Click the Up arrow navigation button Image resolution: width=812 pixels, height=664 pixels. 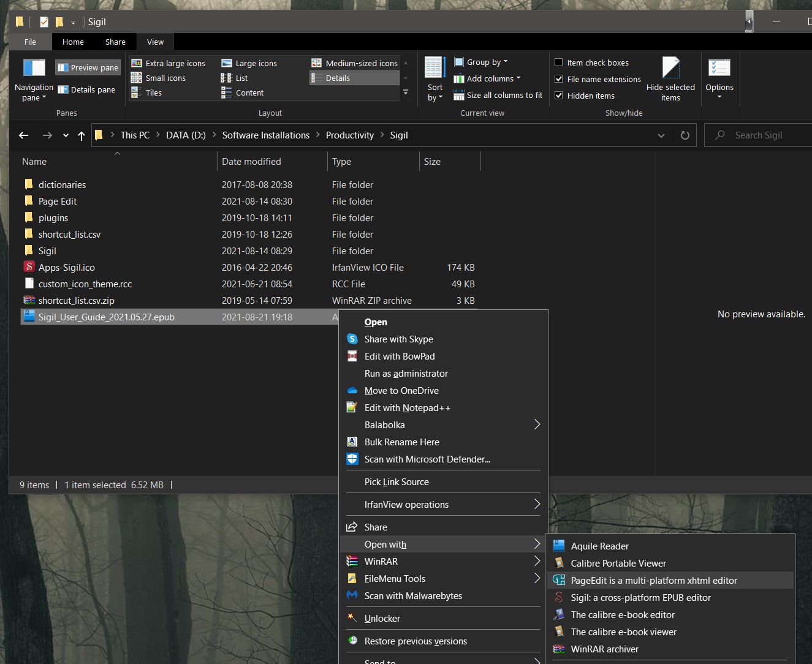tap(82, 135)
